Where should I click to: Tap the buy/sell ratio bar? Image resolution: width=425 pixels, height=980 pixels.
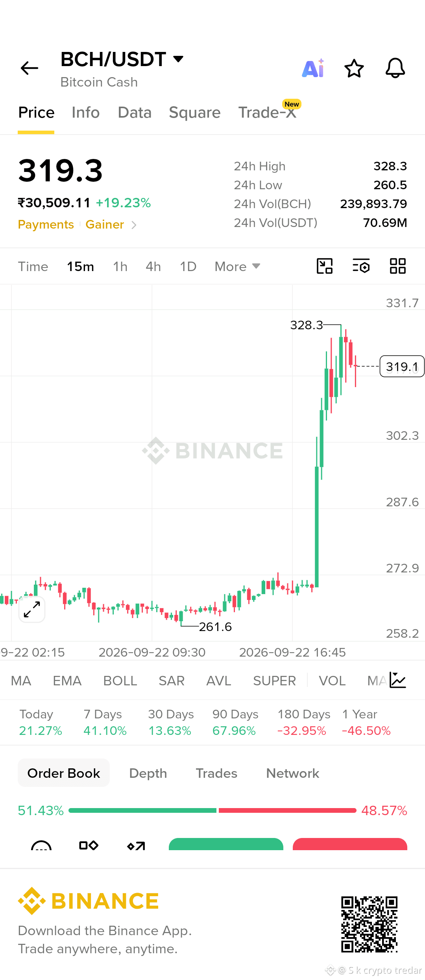pyautogui.click(x=213, y=810)
